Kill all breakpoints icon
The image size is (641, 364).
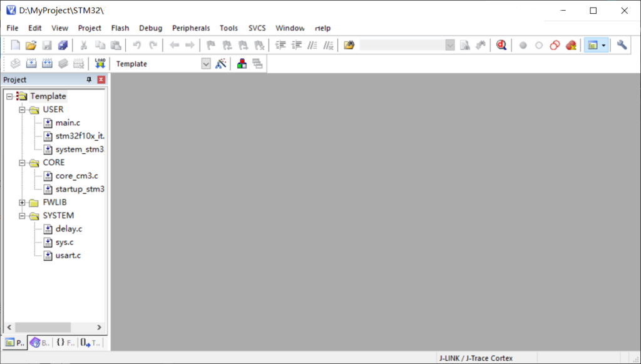click(571, 45)
